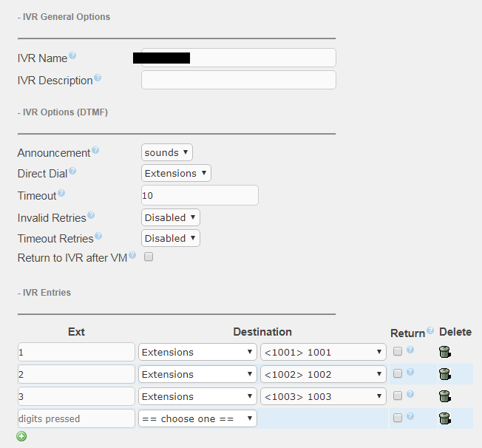Expand the Direct Dial dropdown

pos(176,173)
